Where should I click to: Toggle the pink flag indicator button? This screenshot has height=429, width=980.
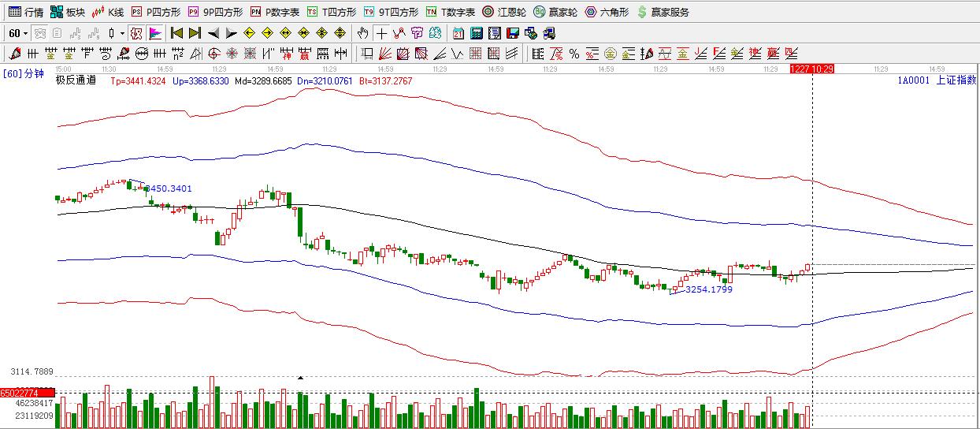pos(154,33)
